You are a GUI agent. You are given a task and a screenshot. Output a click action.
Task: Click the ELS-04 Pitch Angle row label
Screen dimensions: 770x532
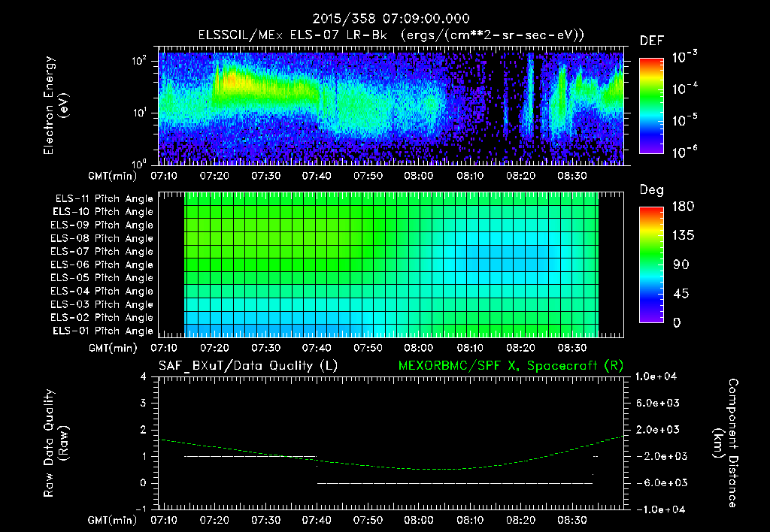[x=102, y=291]
